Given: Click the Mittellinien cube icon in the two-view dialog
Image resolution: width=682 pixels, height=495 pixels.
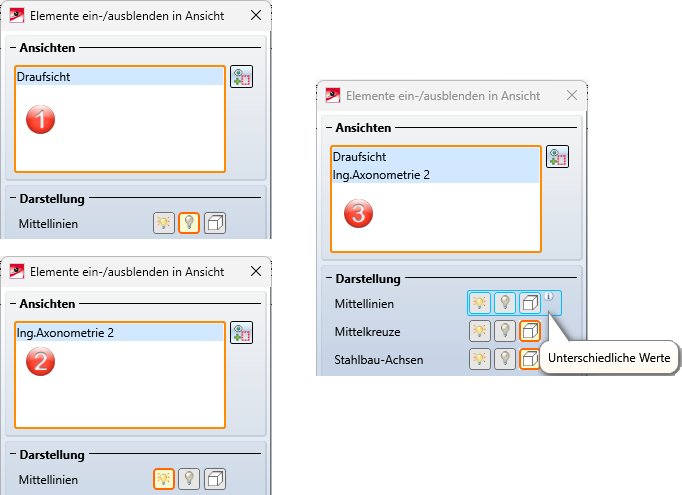Looking at the screenshot, I should coord(530,303).
